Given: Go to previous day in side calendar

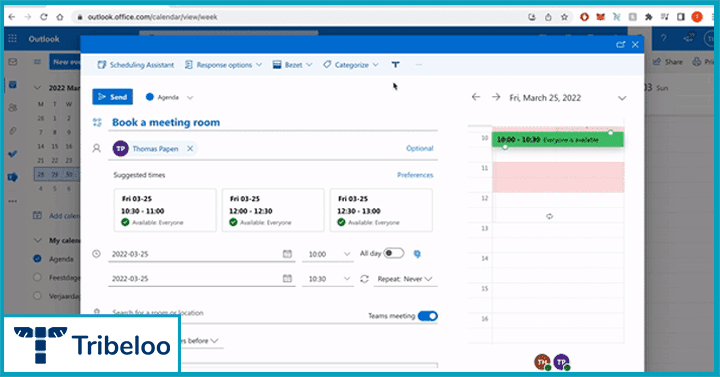Looking at the screenshot, I should pos(476,97).
